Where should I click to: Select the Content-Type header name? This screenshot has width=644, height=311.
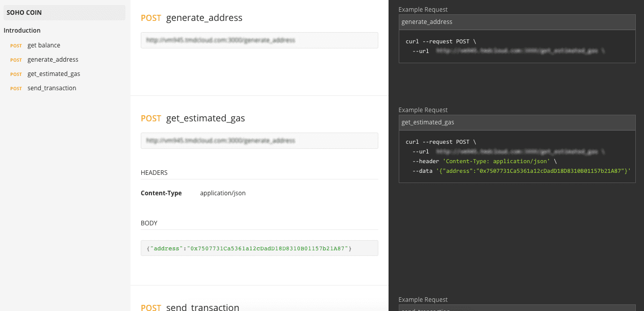[161, 193]
